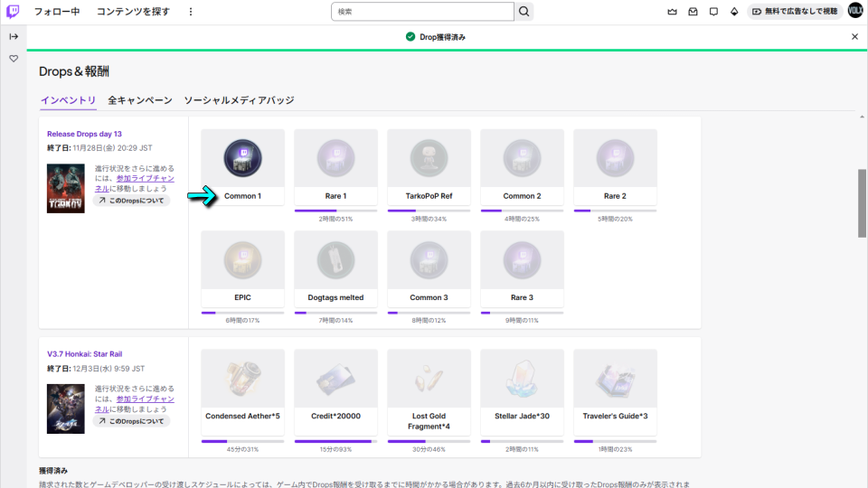Select the Common 3 drop icon

tap(429, 260)
